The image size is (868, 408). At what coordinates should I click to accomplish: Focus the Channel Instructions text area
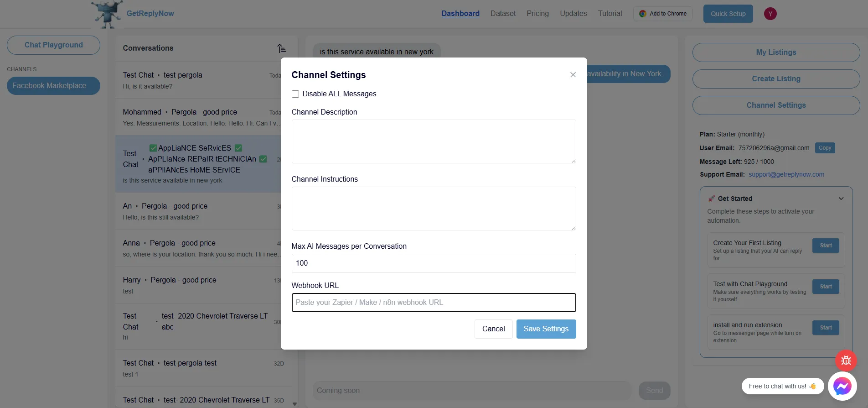(434, 209)
